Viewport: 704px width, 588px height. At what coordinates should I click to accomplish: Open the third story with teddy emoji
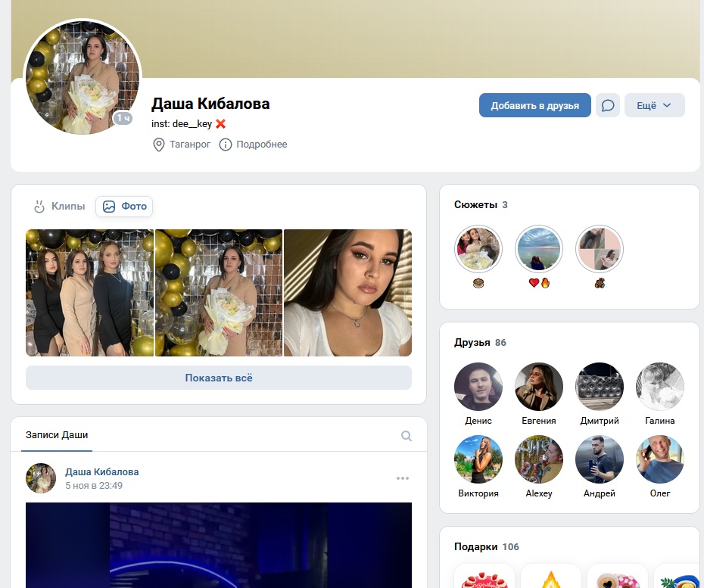(600, 249)
